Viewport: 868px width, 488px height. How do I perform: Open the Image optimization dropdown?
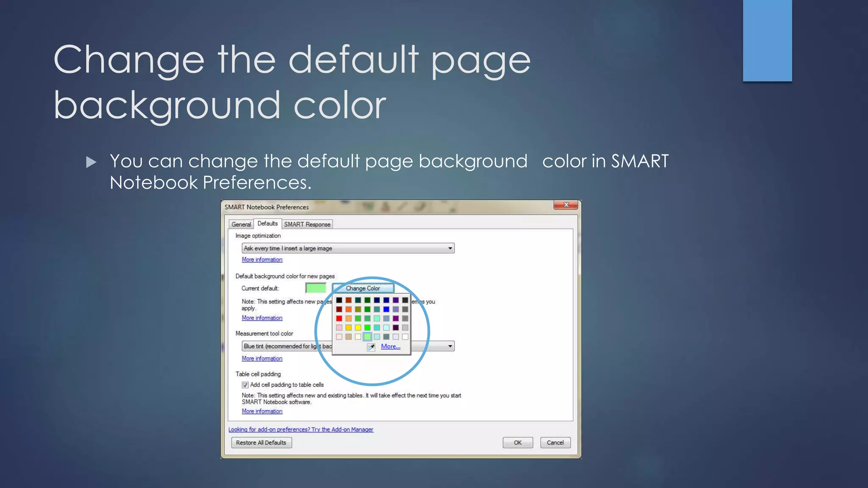(x=348, y=248)
